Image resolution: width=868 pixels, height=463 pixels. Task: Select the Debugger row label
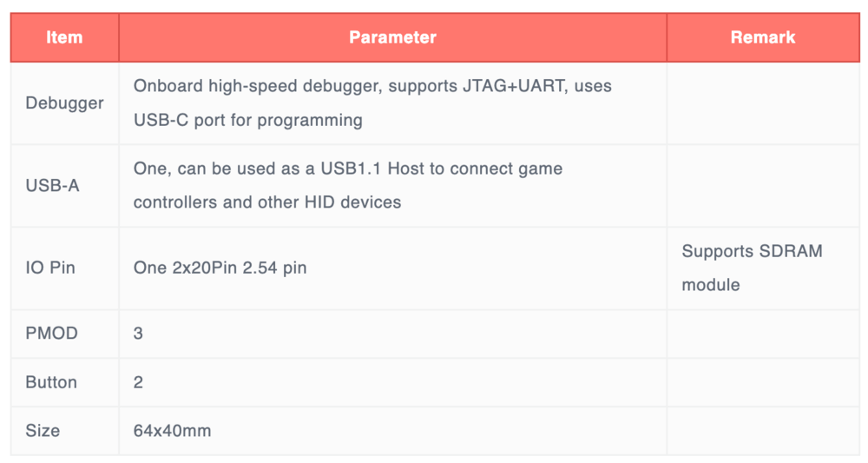[x=64, y=103]
